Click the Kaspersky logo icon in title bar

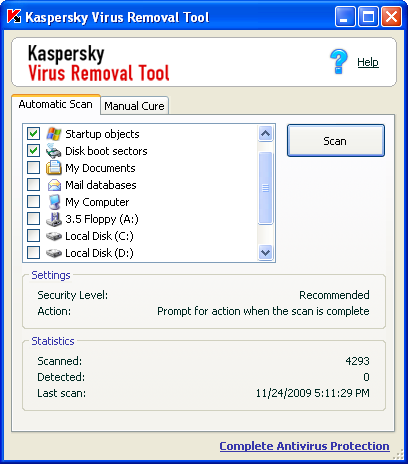tap(14, 16)
